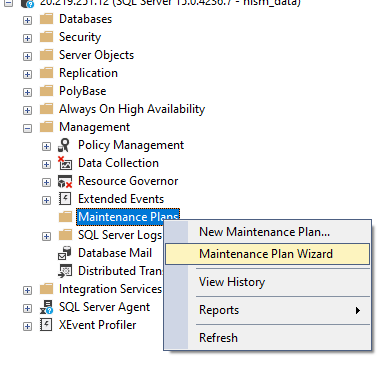
Task: Click the Maintenance Plans folder icon
Action: [65, 217]
